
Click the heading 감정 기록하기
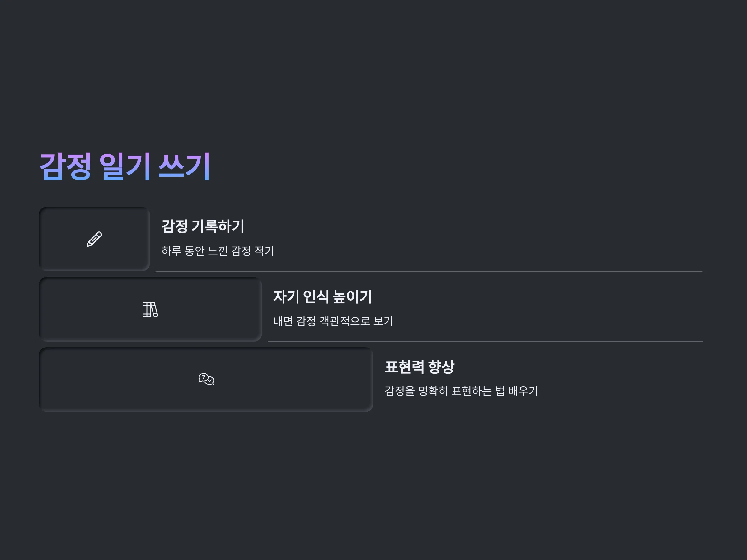pyautogui.click(x=203, y=226)
